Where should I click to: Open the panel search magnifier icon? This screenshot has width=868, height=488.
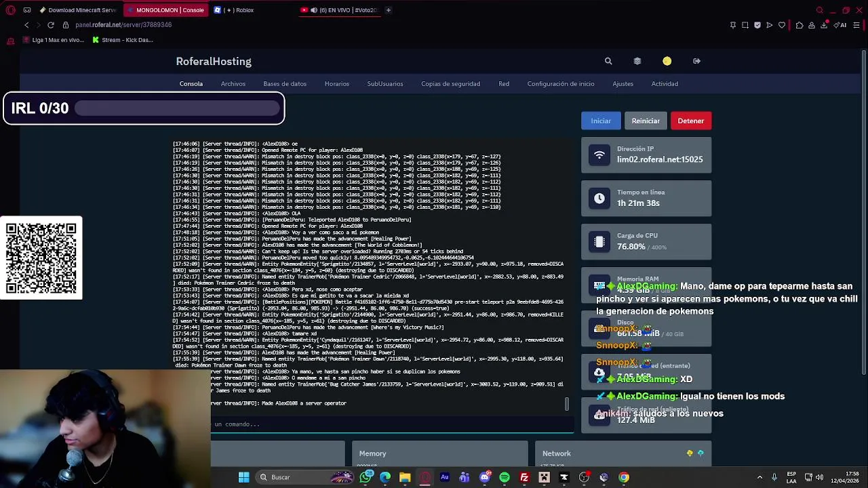608,61
